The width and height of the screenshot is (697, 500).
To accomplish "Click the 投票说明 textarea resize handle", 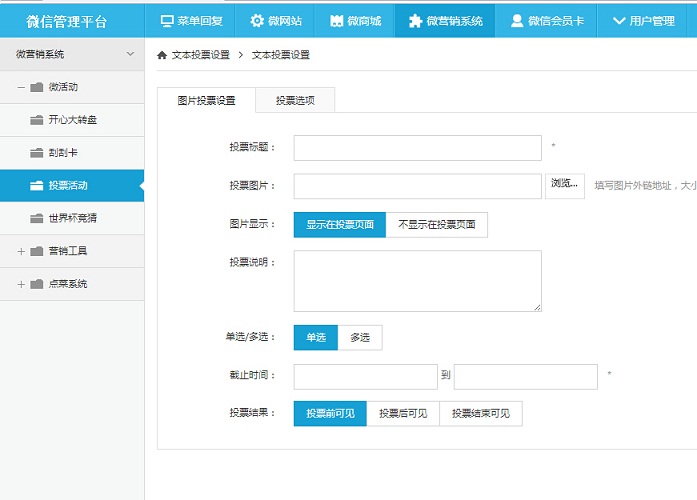I will click(x=537, y=307).
